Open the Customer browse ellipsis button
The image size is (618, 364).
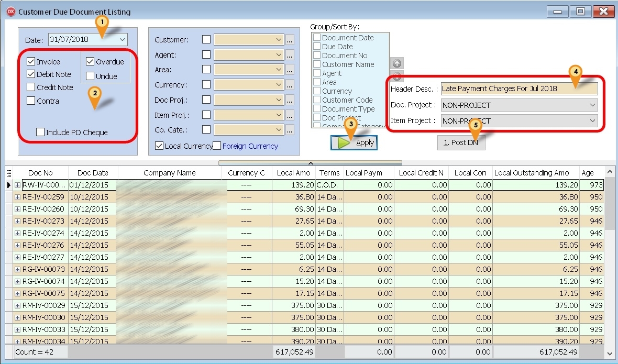click(x=290, y=40)
